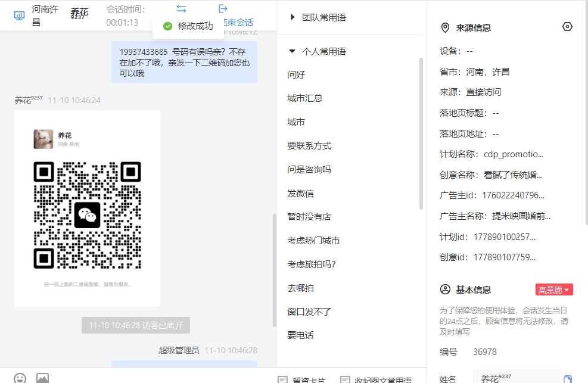Click the 姓名 input field
The height and width of the screenshot is (383, 588).
tap(517, 378)
